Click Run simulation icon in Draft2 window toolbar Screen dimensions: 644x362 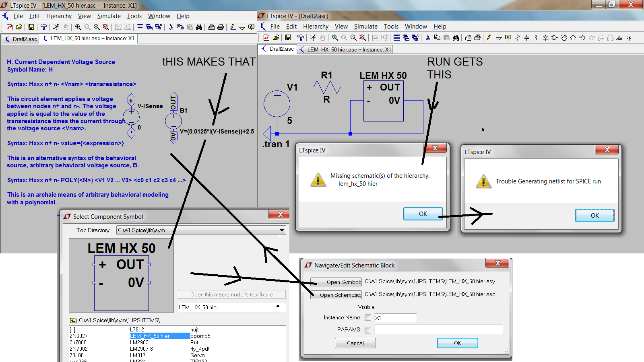313,37
